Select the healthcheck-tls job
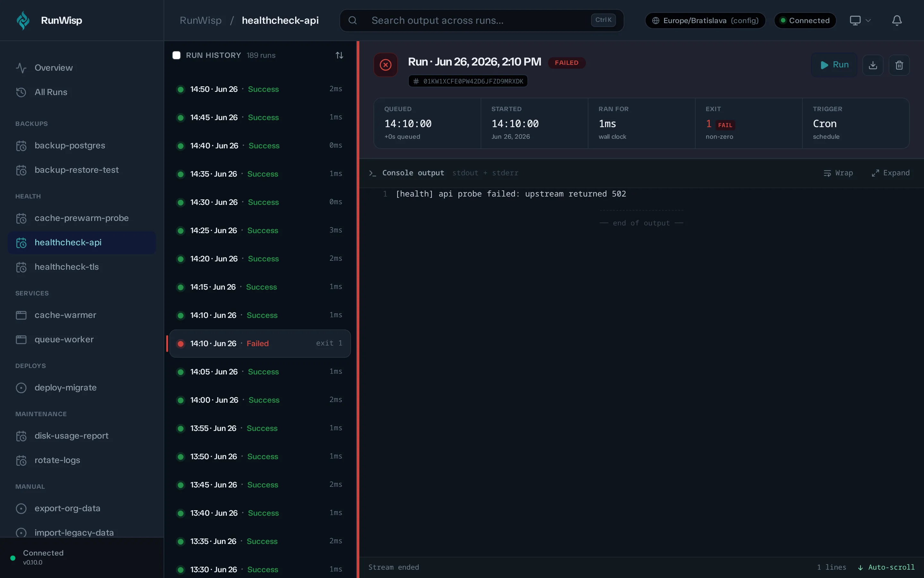 (82, 267)
